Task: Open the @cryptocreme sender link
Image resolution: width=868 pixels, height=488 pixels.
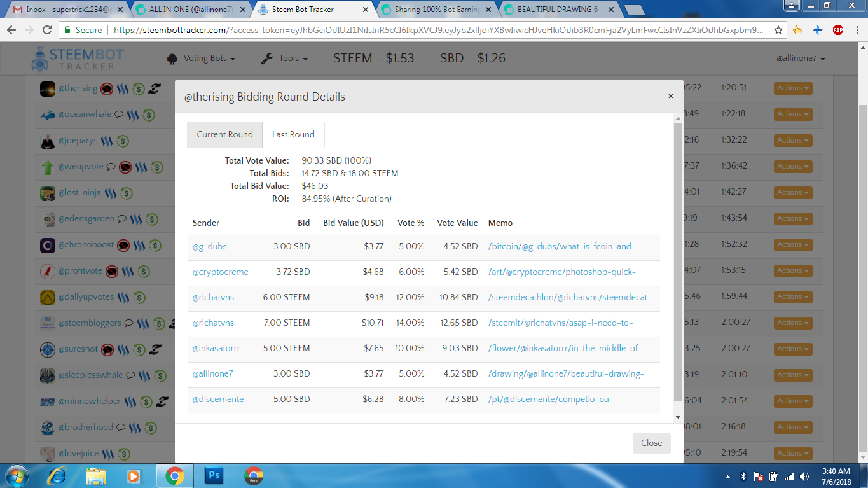Action: click(220, 272)
